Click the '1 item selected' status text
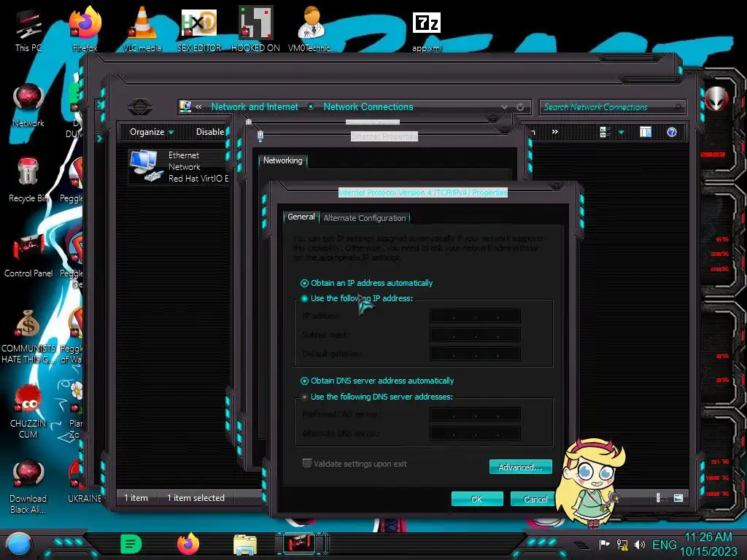 point(196,497)
